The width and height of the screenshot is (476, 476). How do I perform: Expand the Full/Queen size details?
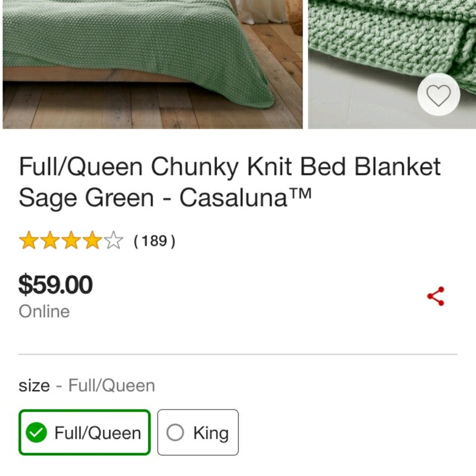(x=84, y=432)
